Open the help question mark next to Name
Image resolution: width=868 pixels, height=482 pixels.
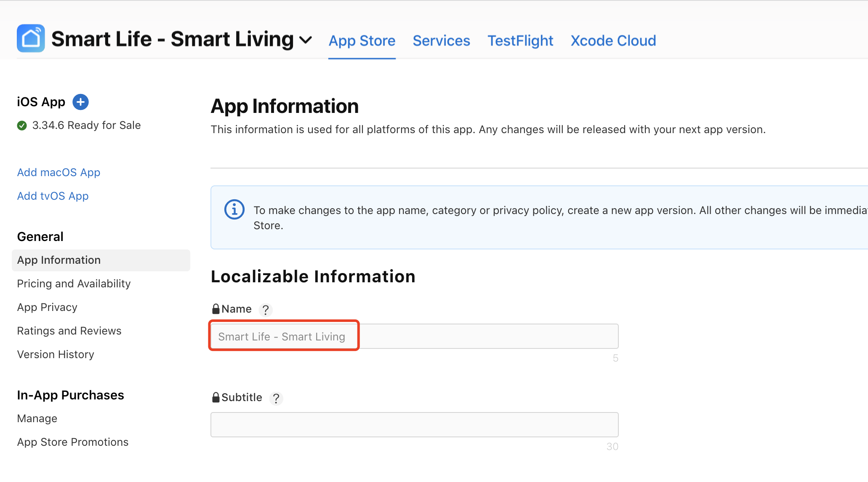(266, 310)
